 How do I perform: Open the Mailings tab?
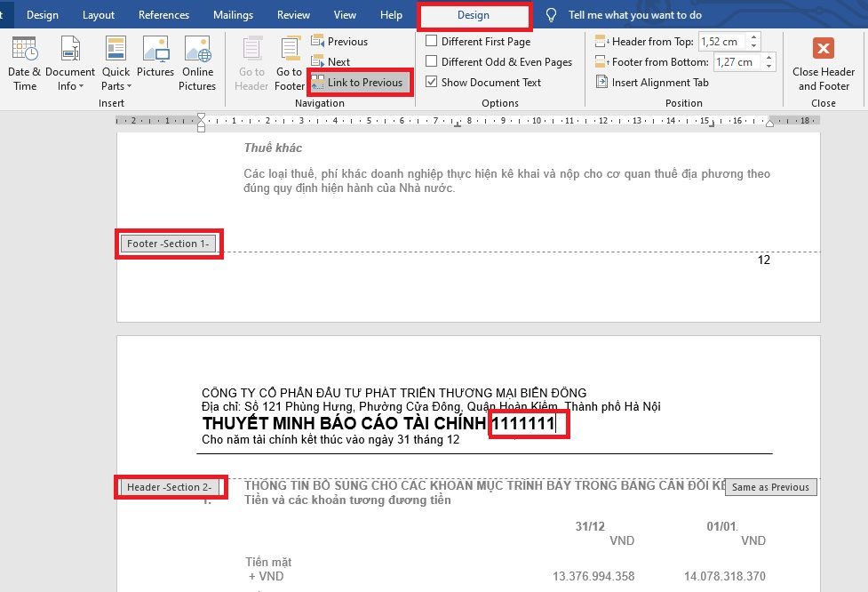click(x=233, y=15)
